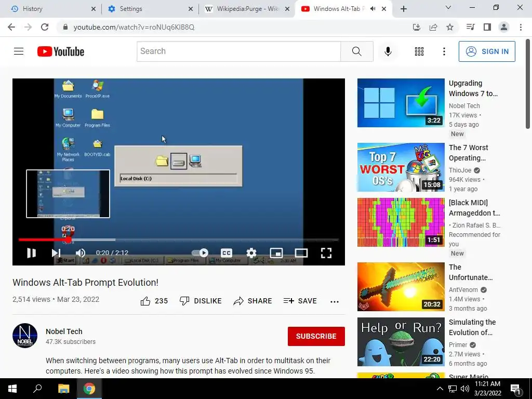The height and width of the screenshot is (399, 532).
Task: Click the page vertical scrollbar
Action: coord(528,85)
